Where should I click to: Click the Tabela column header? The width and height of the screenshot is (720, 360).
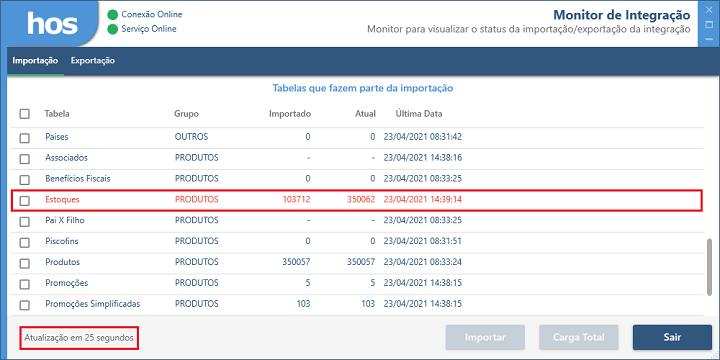(x=57, y=114)
